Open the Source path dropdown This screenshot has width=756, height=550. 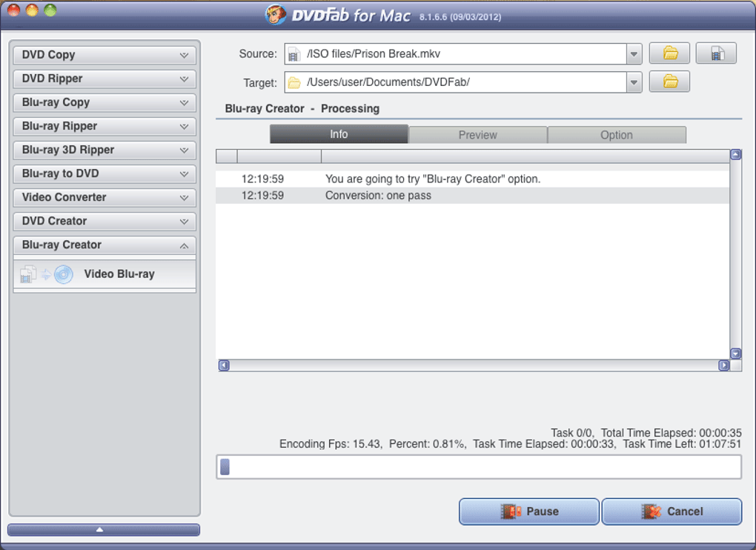coord(634,54)
